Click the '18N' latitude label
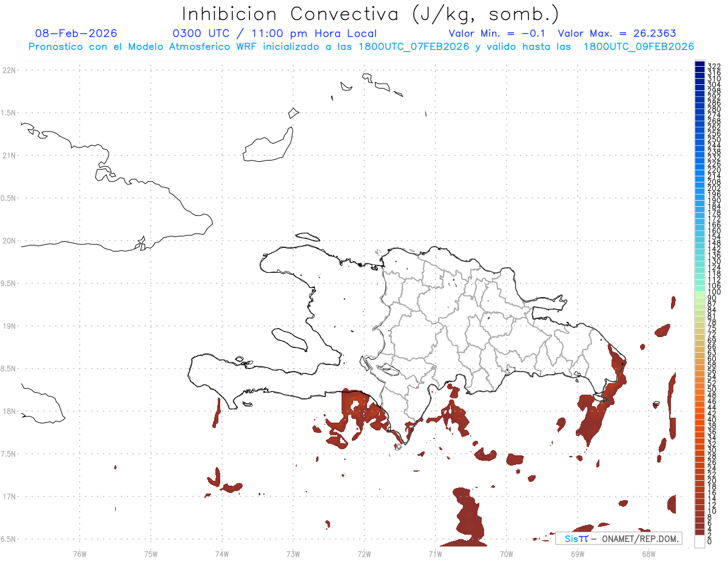 [x=9, y=411]
